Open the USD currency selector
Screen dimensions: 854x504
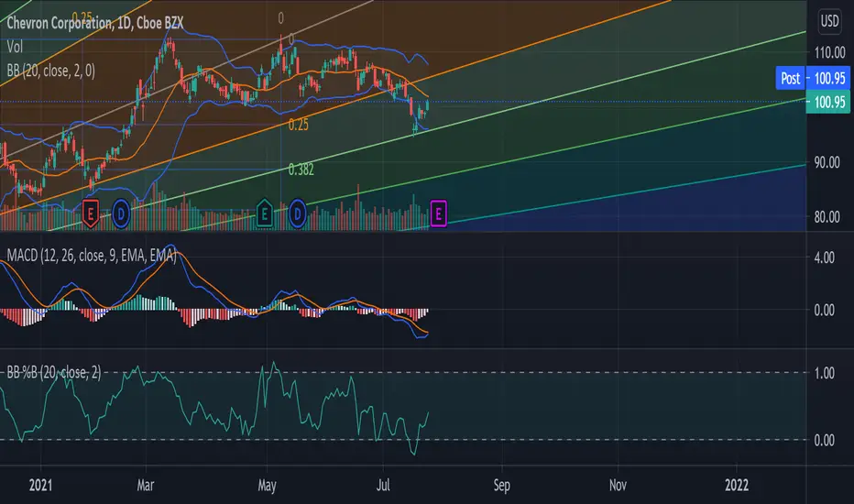pyautogui.click(x=829, y=21)
